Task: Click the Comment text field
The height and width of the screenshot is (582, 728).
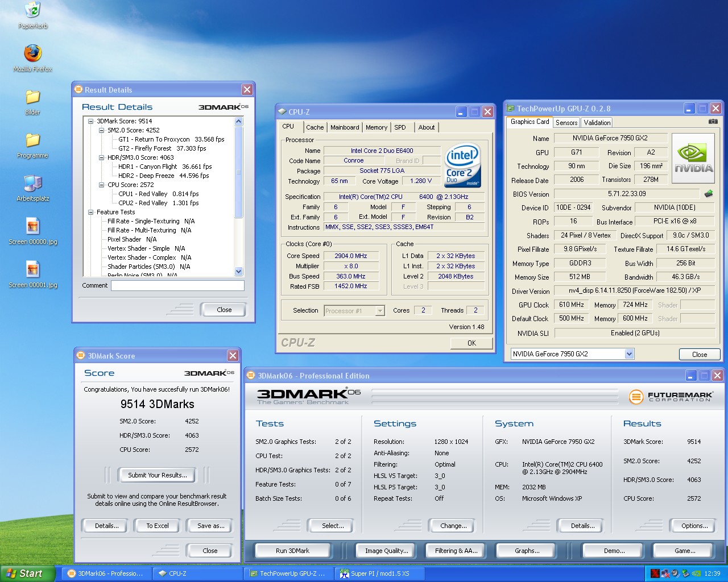Action: click(x=177, y=286)
